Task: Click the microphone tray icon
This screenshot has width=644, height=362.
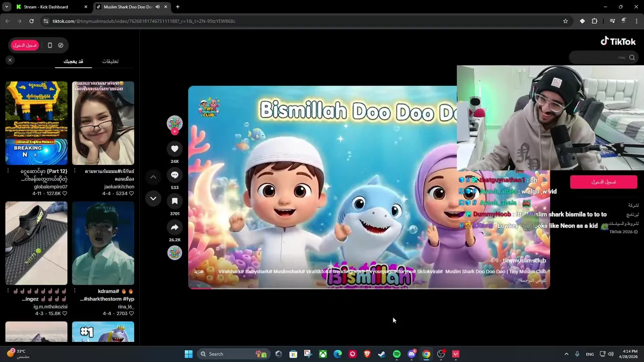Action: coord(577,354)
